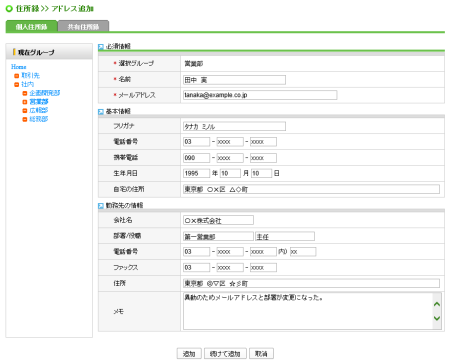450x363 pixels.
Task: Collapse the 必須情報 section via its icon
Action: [x=101, y=47]
